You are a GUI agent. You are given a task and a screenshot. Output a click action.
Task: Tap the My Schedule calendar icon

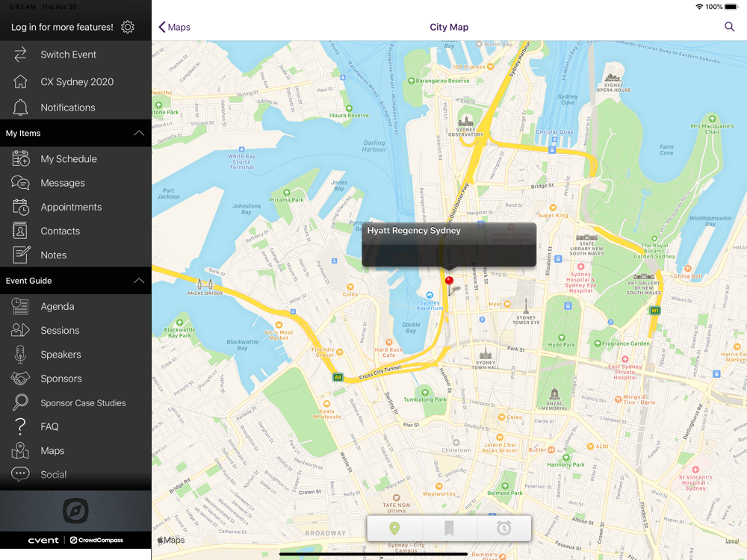20,158
